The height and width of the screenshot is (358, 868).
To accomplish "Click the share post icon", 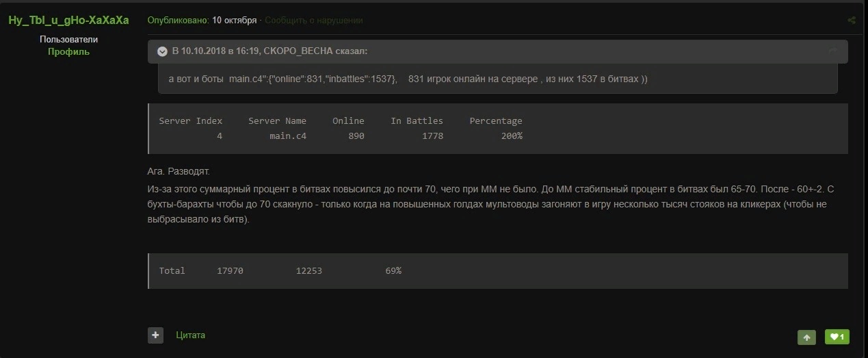I will 852,21.
